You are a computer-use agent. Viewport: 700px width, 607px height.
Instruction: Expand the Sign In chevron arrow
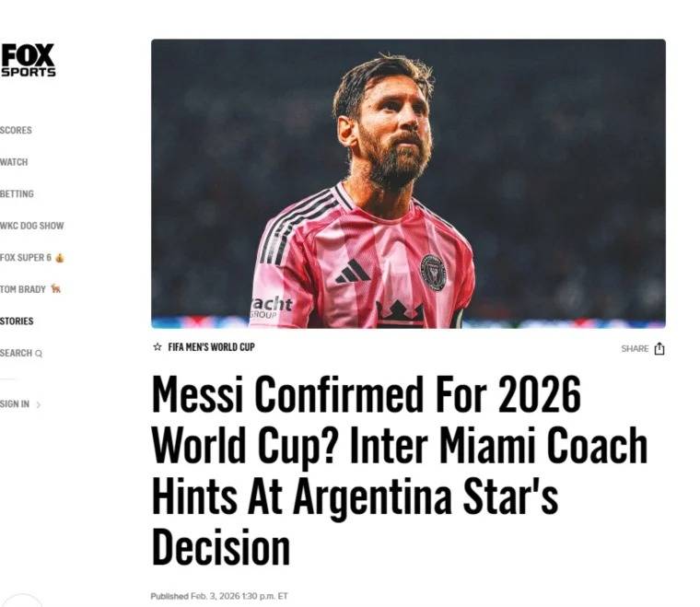point(39,404)
